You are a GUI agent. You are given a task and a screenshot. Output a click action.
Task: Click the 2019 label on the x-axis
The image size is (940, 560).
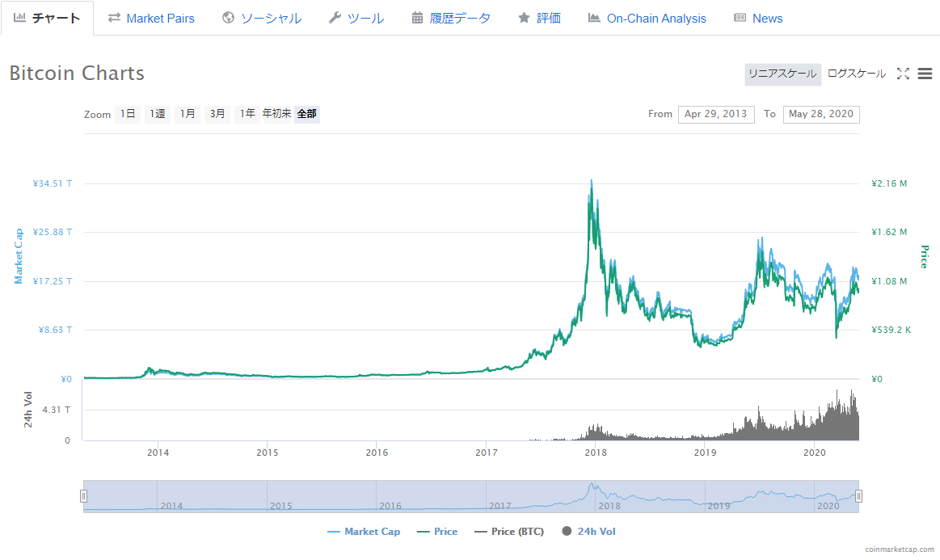pyautogui.click(x=705, y=453)
